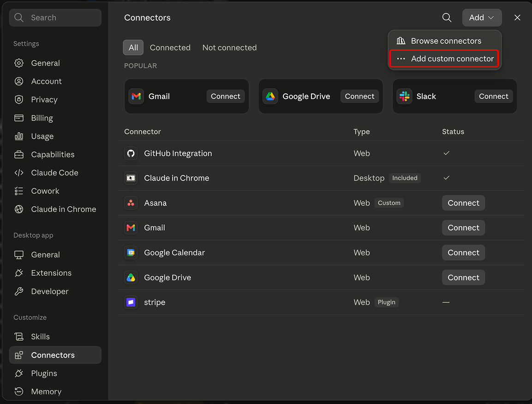Click the Asana logo icon

pos(131,203)
